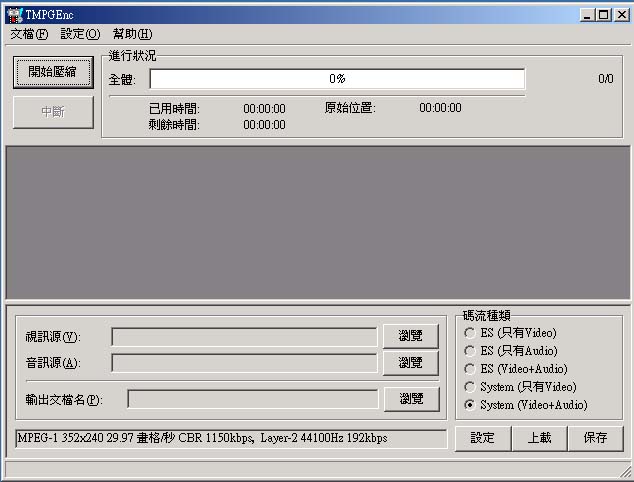The width and height of the screenshot is (634, 482).
Task: Select System (只有Video) stream type
Action: (520, 387)
